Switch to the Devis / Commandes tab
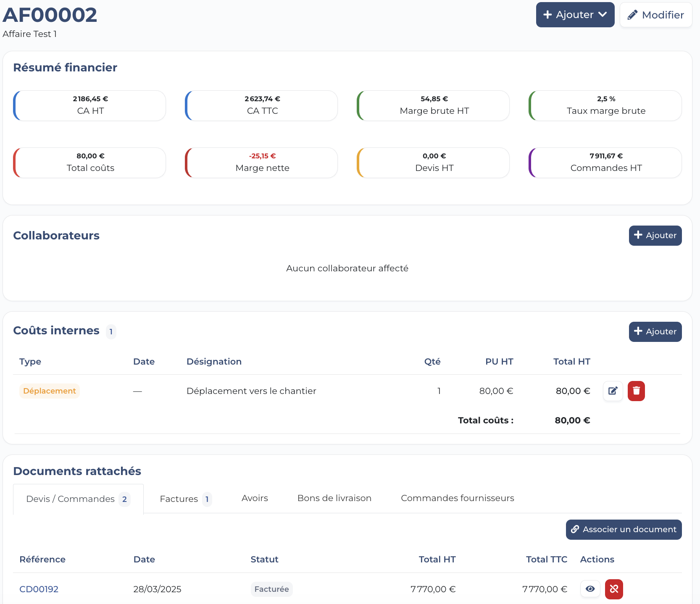The image size is (700, 604). coord(78,499)
